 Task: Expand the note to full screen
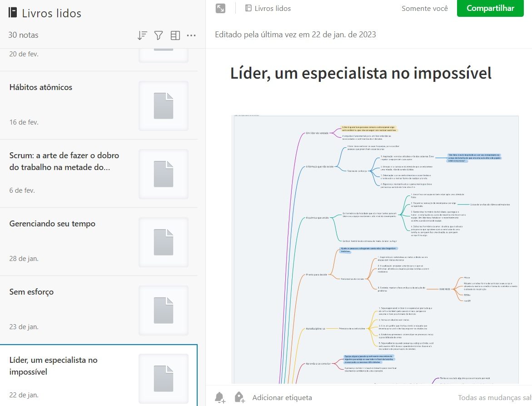(x=220, y=8)
